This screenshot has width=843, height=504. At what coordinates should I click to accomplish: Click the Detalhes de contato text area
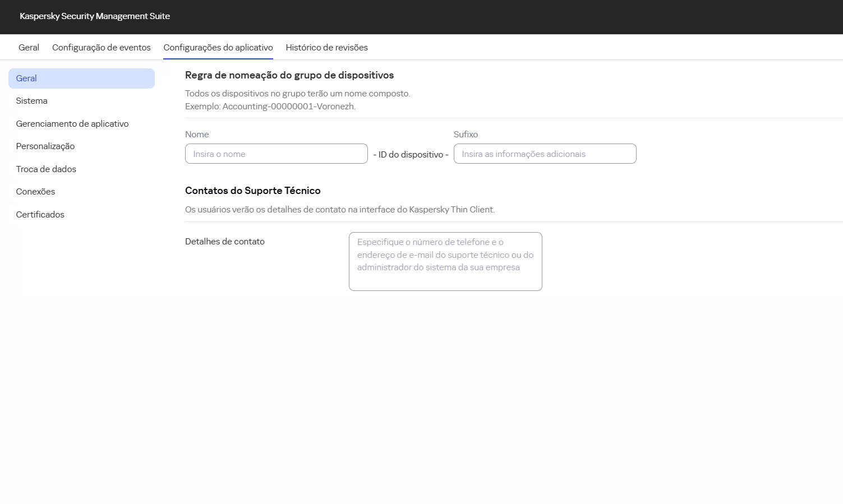click(445, 261)
